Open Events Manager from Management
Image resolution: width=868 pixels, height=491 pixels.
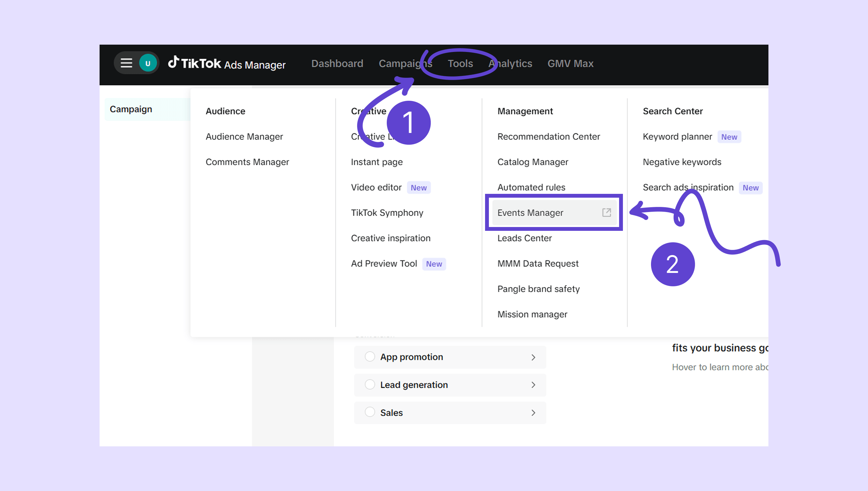pos(530,213)
